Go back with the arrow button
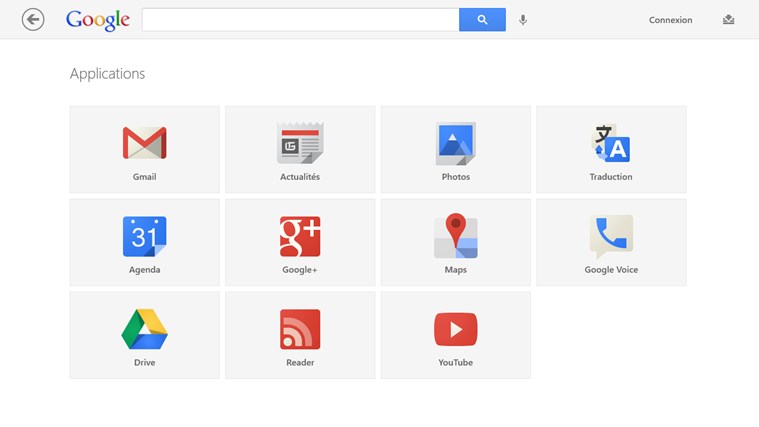Image resolution: width=759 pixels, height=427 pixels. coord(33,19)
